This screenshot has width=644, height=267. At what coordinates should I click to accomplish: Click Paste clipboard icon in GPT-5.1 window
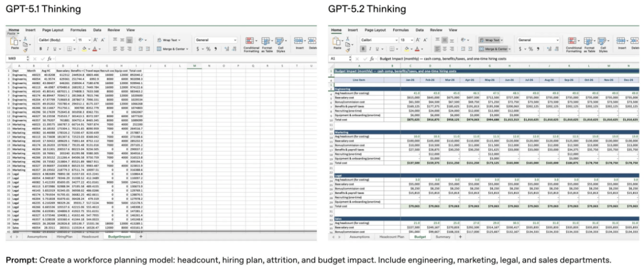(x=14, y=42)
